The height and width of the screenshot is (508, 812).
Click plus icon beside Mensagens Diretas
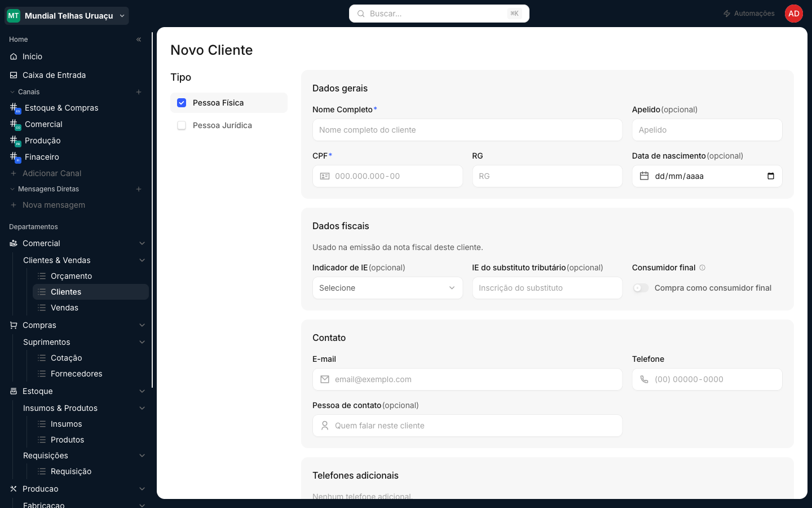click(139, 189)
